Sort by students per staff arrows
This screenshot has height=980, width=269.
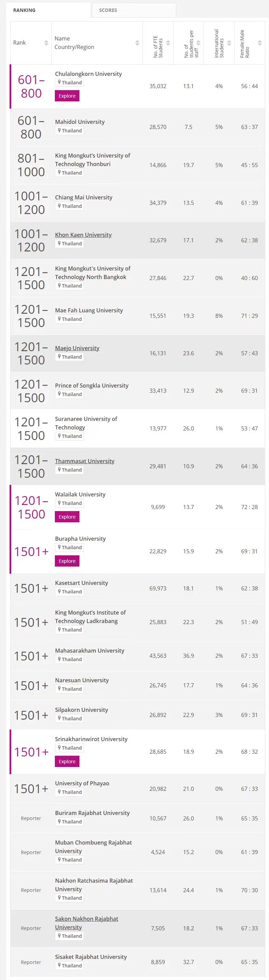pos(198,43)
